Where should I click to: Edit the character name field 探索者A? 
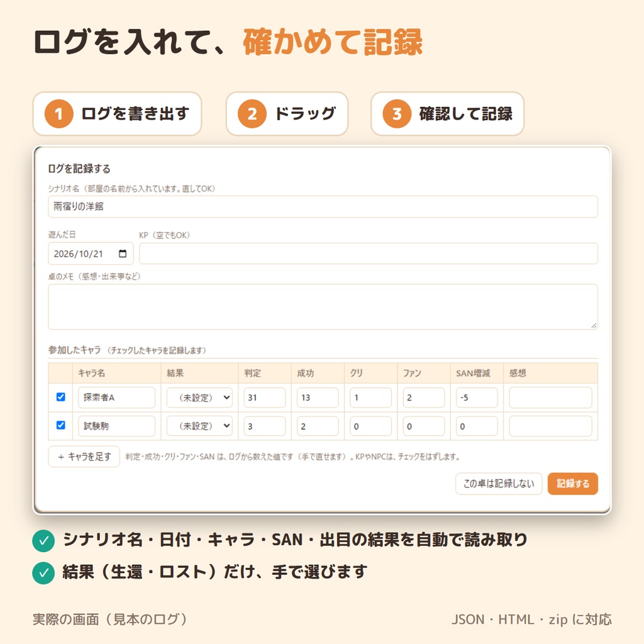point(116,397)
